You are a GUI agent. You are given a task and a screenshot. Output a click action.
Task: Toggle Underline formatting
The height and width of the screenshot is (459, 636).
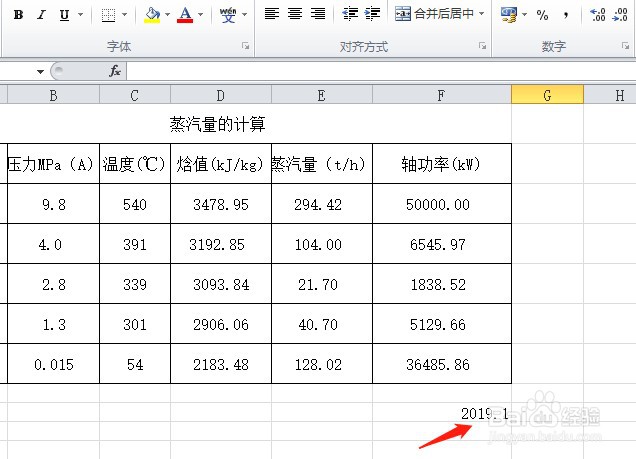pos(64,15)
